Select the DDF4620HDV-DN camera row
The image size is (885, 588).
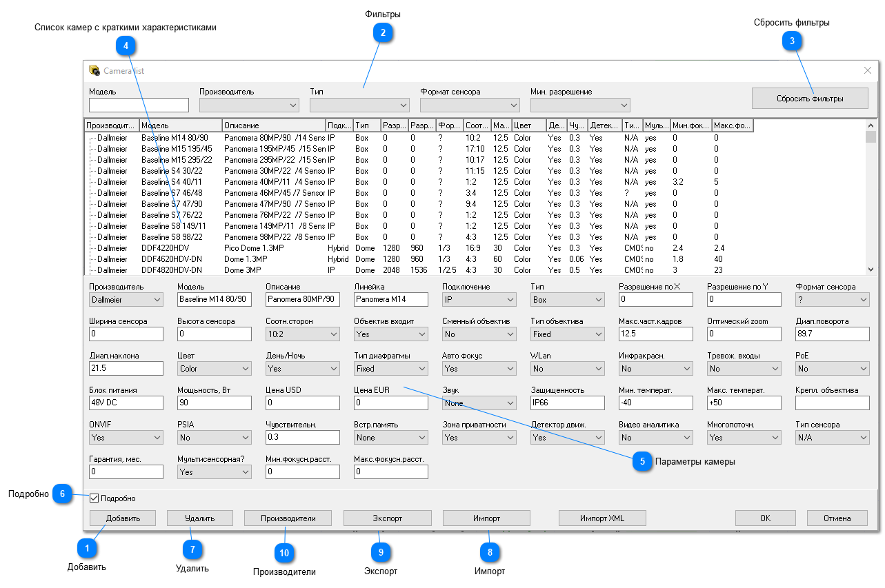475,259
